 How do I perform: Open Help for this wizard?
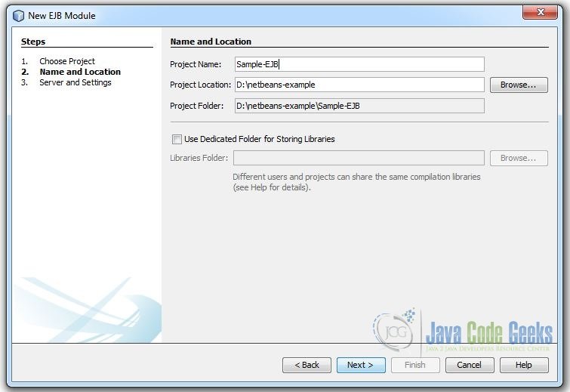click(524, 365)
